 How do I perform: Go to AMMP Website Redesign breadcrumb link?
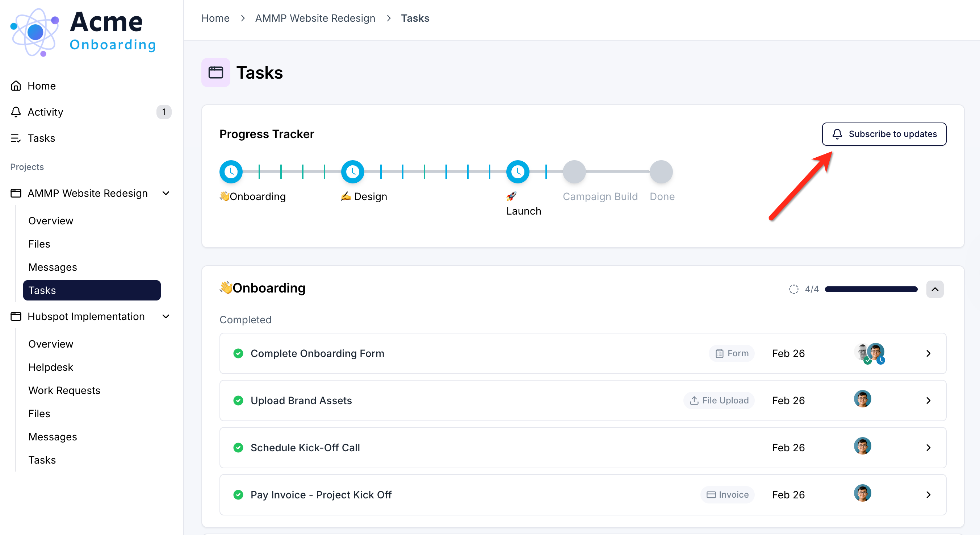315,18
